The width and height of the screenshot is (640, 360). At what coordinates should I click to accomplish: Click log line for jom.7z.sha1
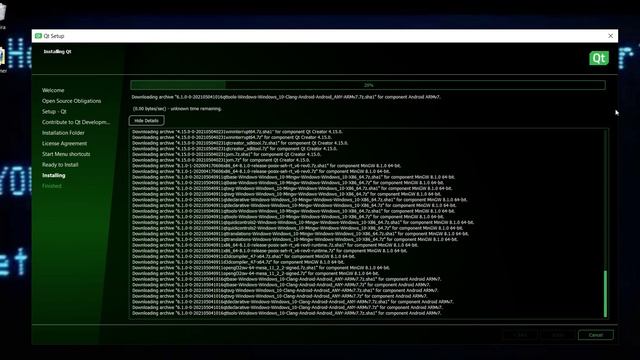pos(226,155)
